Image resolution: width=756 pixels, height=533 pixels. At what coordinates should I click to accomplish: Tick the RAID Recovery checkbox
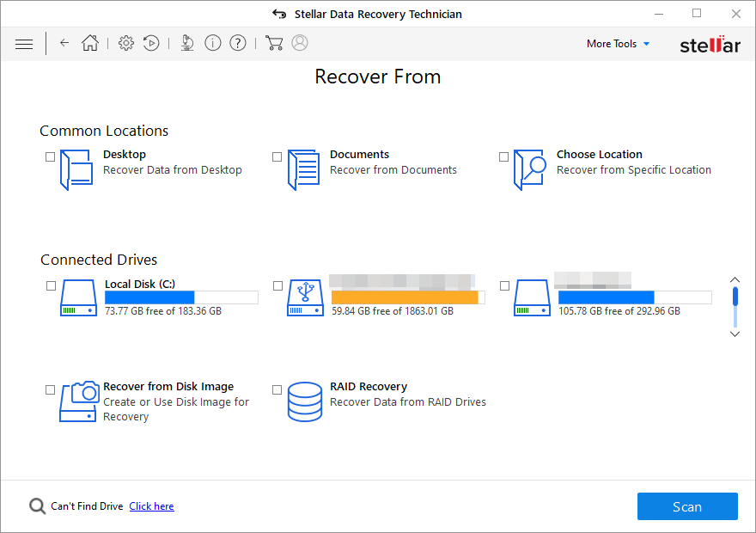click(277, 389)
